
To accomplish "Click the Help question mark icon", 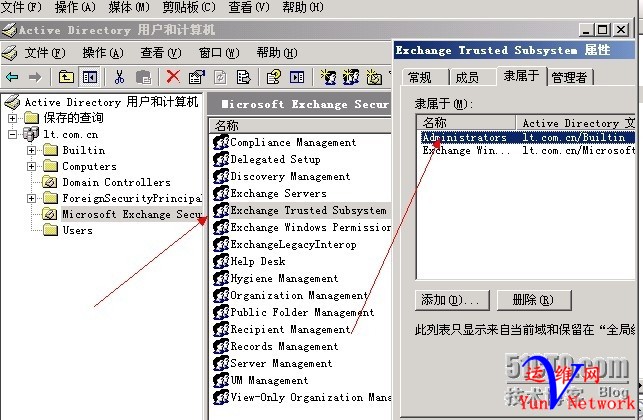I will (274, 77).
